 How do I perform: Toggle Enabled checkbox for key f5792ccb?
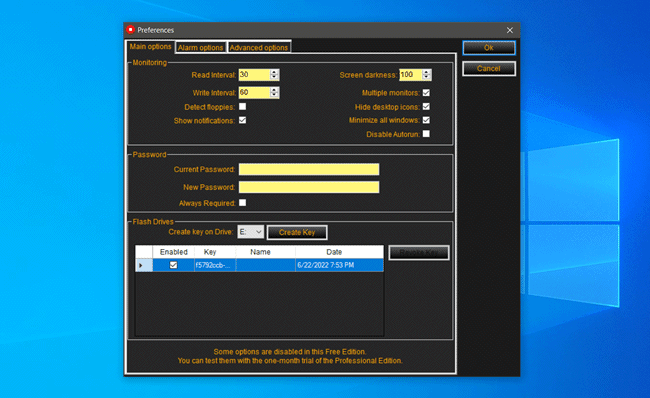click(173, 265)
